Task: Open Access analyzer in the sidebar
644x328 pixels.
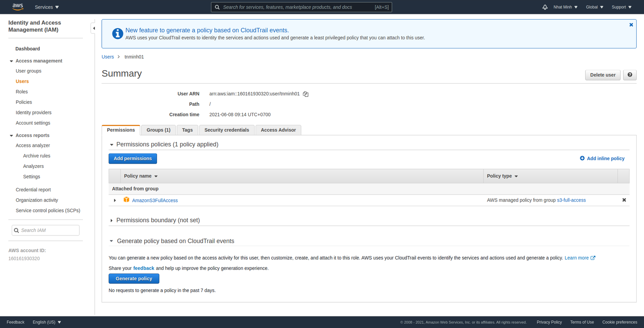Action: click(33, 145)
